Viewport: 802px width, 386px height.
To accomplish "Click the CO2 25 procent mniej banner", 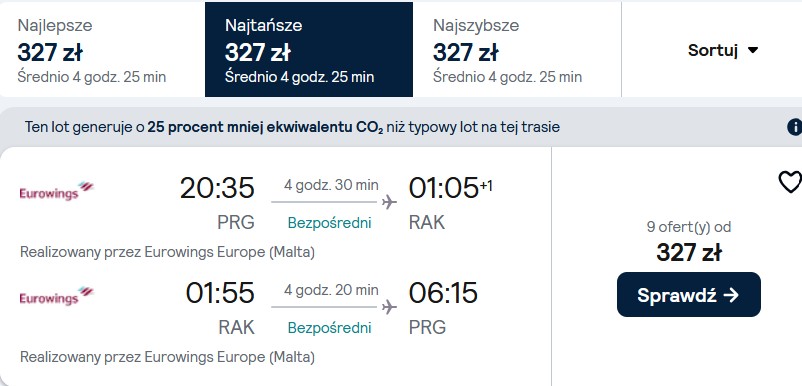I will [401, 127].
